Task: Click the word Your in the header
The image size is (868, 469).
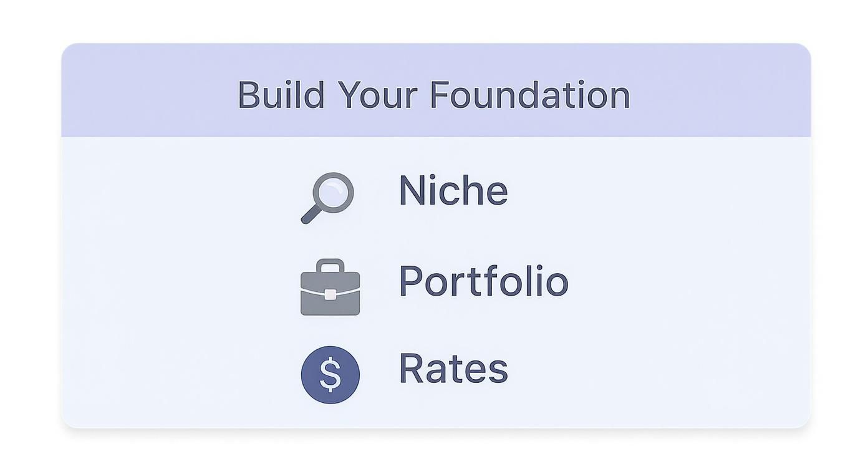Action: [378, 95]
